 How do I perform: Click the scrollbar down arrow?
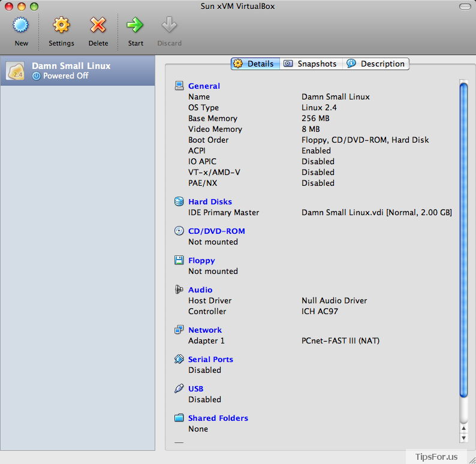click(x=463, y=438)
